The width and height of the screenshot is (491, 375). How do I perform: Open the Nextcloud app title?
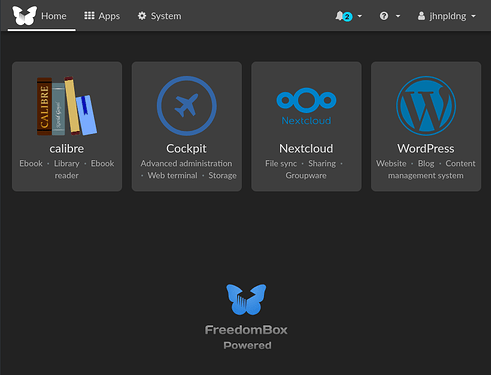tap(306, 149)
